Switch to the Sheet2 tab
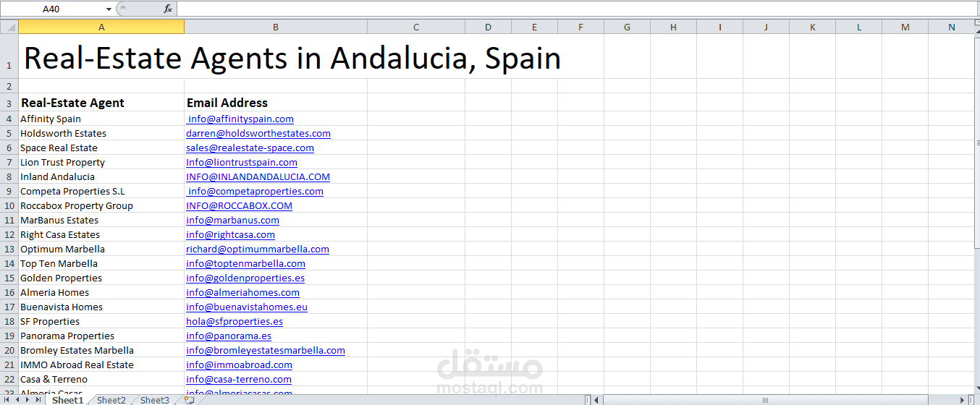The width and height of the screenshot is (980, 405). click(111, 400)
